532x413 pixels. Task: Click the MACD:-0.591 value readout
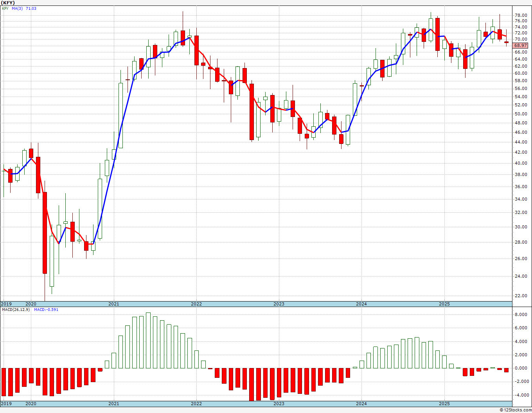point(46,310)
